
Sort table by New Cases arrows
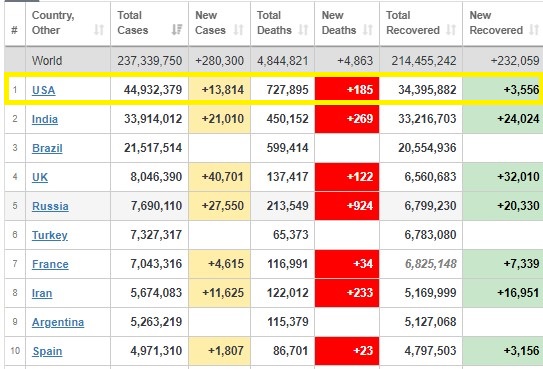click(x=238, y=30)
